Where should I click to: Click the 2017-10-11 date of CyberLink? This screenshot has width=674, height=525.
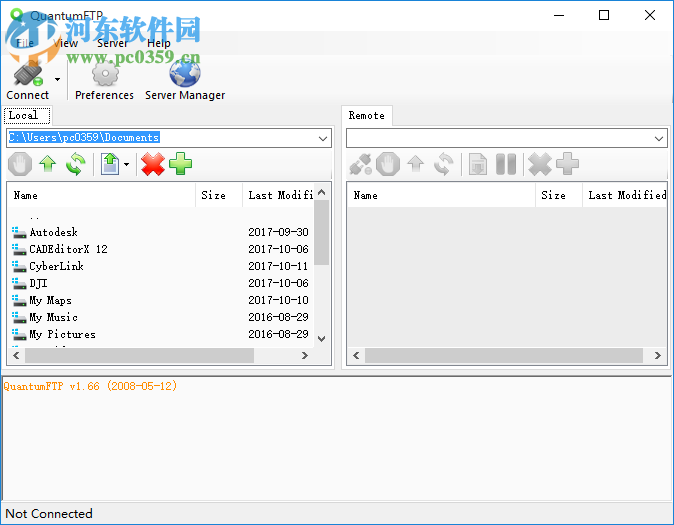(278, 266)
